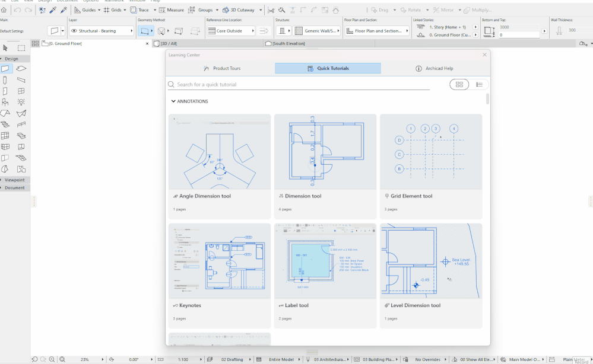
Task: Click the Pick Up Parameters eyedropper icon
Action: [x=53, y=10]
